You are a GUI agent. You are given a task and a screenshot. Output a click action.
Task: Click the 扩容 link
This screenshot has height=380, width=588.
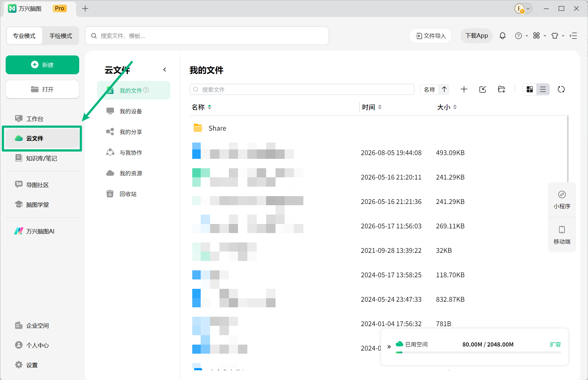(555, 344)
